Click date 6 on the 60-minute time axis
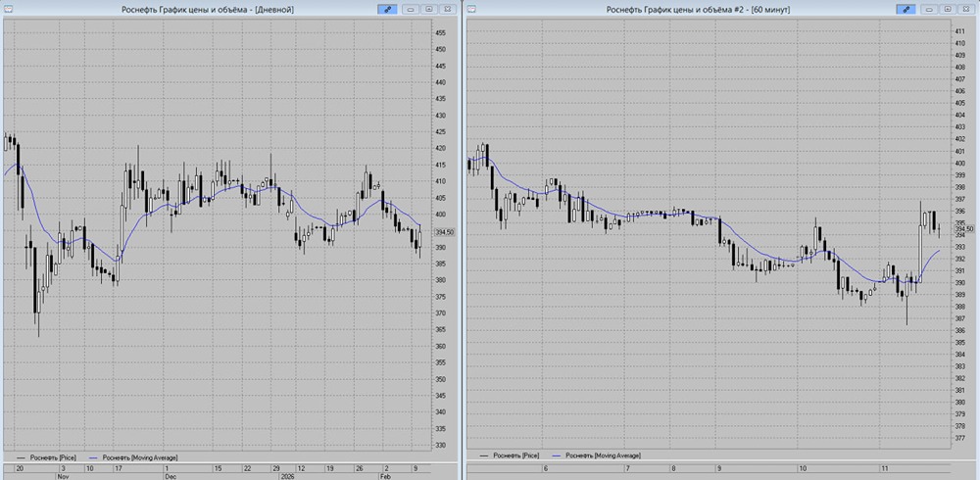 [546, 467]
